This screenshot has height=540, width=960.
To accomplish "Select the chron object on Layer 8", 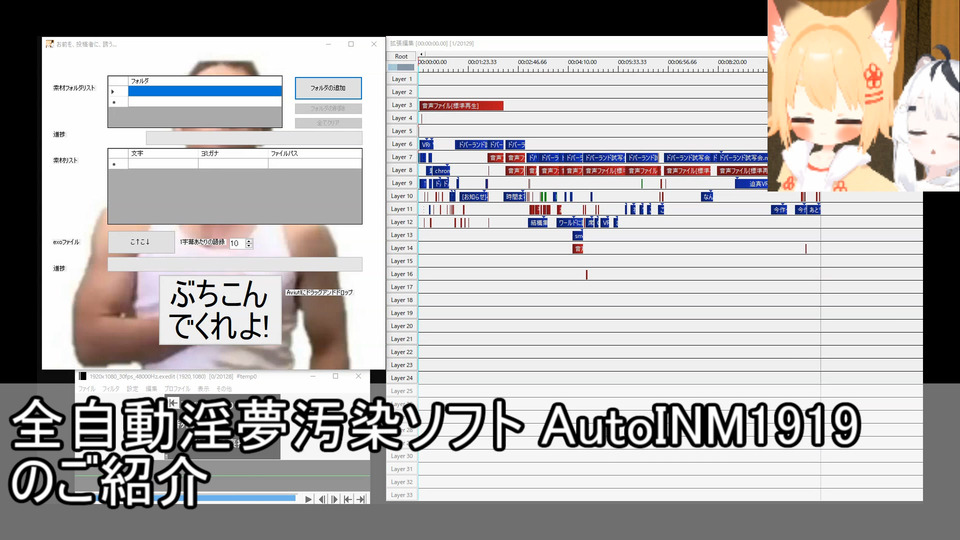I will 441,171.
